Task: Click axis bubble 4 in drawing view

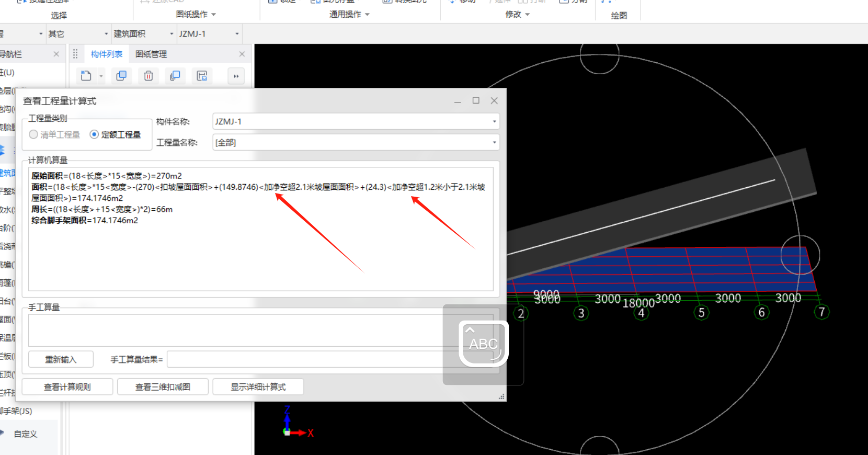Action: [642, 313]
